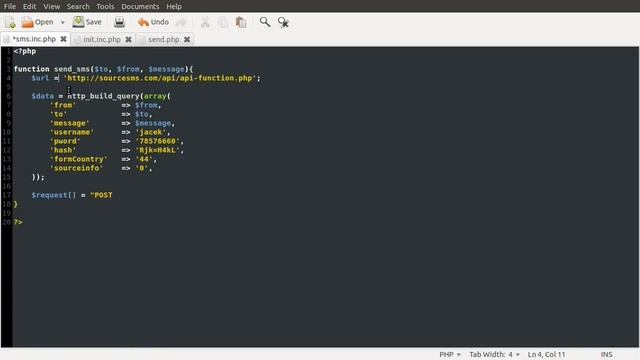Click the 'username' array key
Image resolution: width=640 pixels, height=360 pixels.
tap(72, 132)
